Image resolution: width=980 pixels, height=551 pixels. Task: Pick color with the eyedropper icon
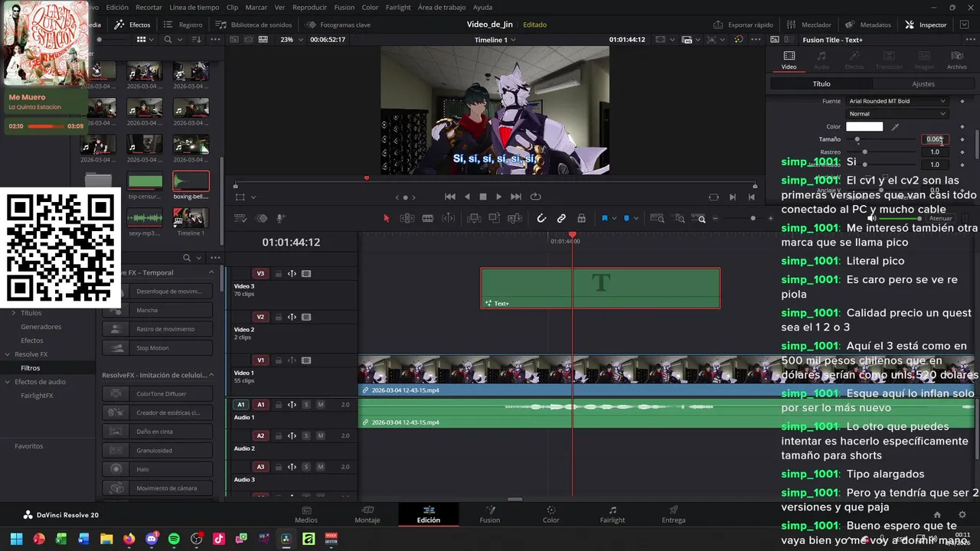895,127
